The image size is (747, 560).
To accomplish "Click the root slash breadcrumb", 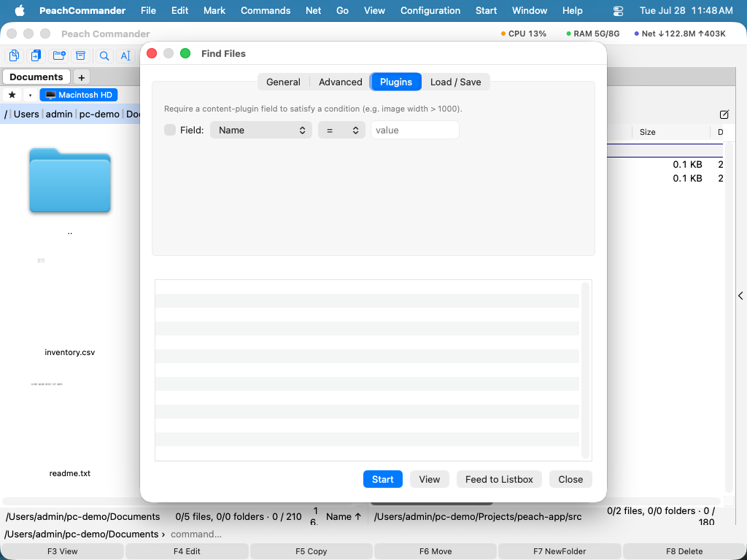I will pyautogui.click(x=6, y=114).
